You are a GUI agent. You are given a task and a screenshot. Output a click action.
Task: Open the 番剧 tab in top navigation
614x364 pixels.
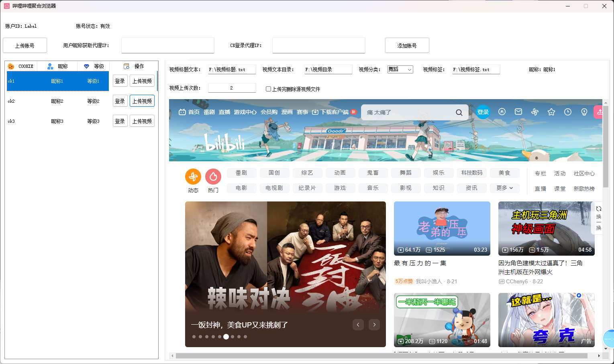click(x=209, y=112)
